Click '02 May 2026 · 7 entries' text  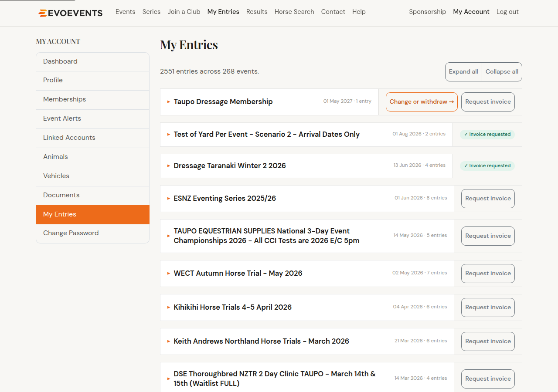[420, 273]
